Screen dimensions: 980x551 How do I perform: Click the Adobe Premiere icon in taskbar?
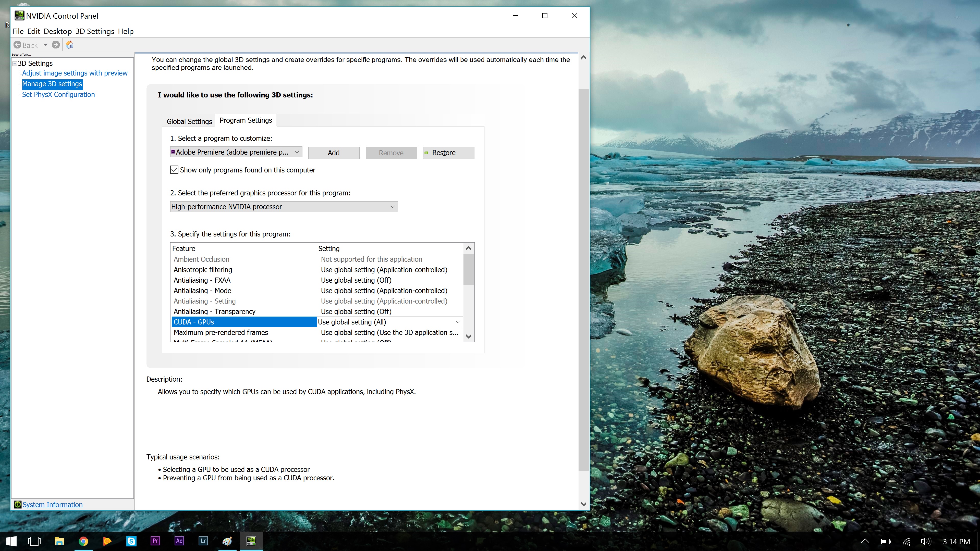click(155, 540)
